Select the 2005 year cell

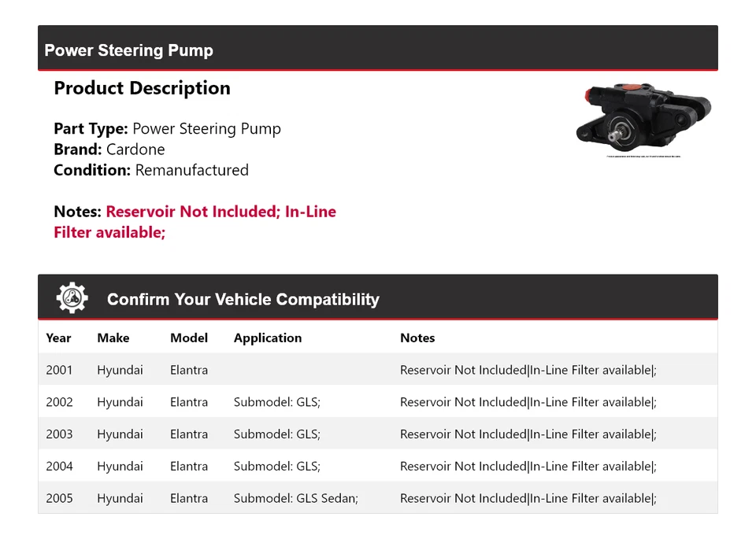pyautogui.click(x=59, y=498)
